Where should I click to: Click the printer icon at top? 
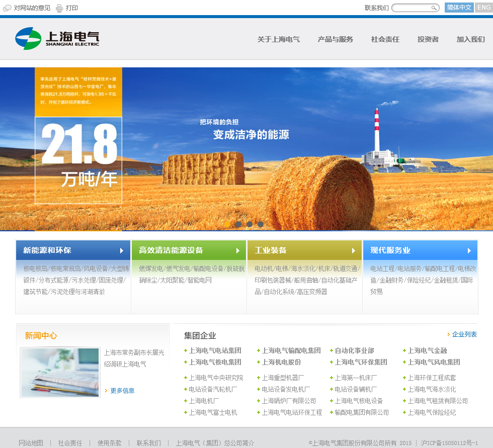(59, 8)
